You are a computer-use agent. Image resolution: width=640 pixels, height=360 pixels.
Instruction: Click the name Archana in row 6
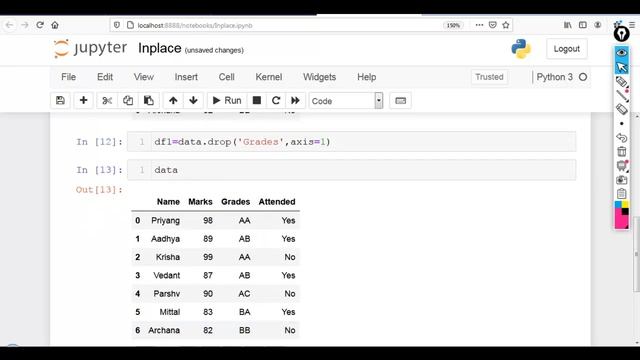click(x=164, y=330)
